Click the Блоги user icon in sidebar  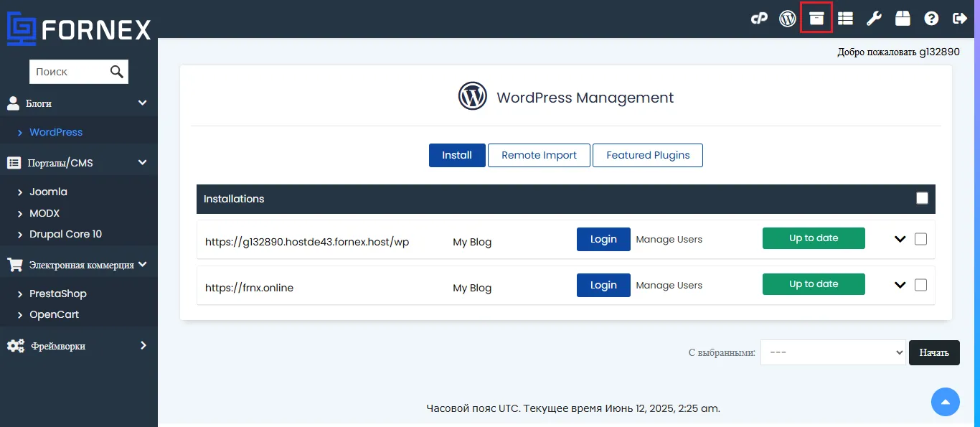tap(13, 103)
